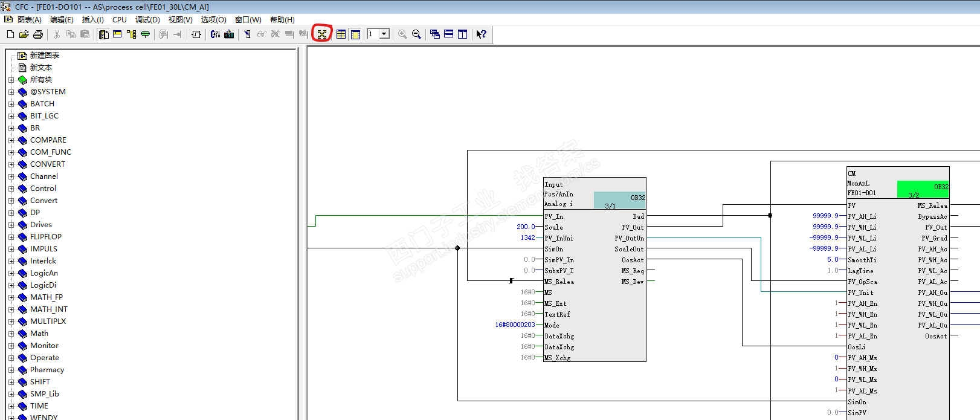Image resolution: width=980 pixels, height=420 pixels.
Task: Click the New chart icon in toolbar
Action: [x=10, y=34]
